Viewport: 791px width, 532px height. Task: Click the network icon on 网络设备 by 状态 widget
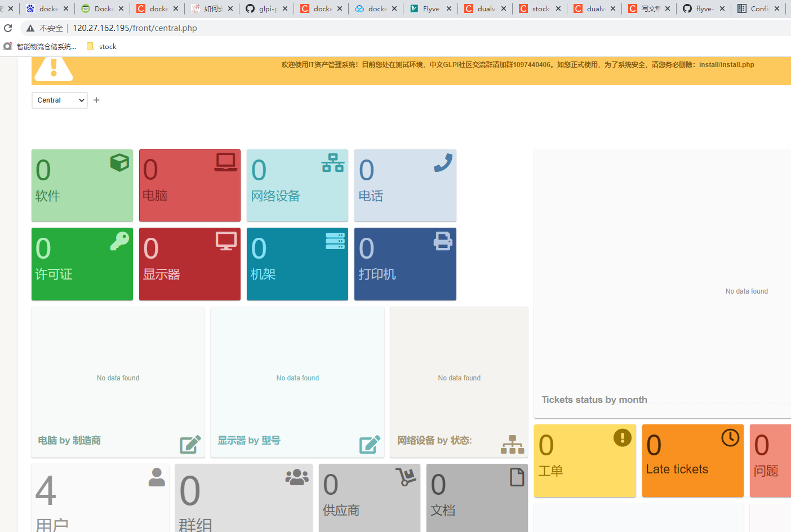(x=512, y=445)
